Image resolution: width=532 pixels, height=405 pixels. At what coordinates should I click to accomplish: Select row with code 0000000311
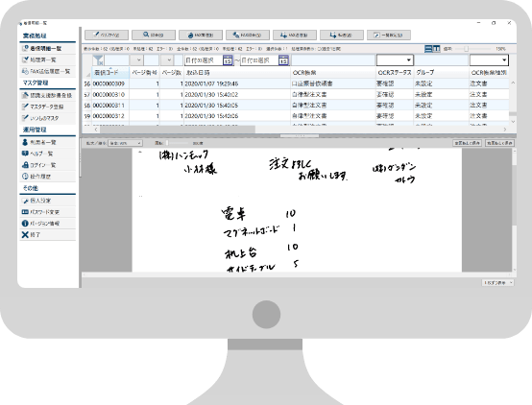click(x=296, y=106)
